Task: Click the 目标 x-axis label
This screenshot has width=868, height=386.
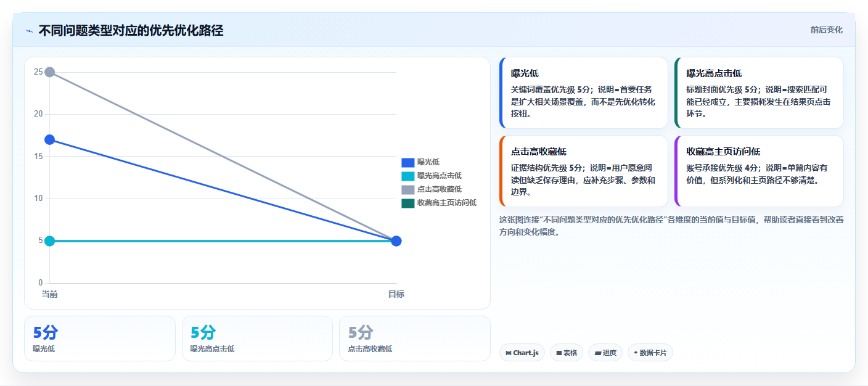Action: point(396,294)
